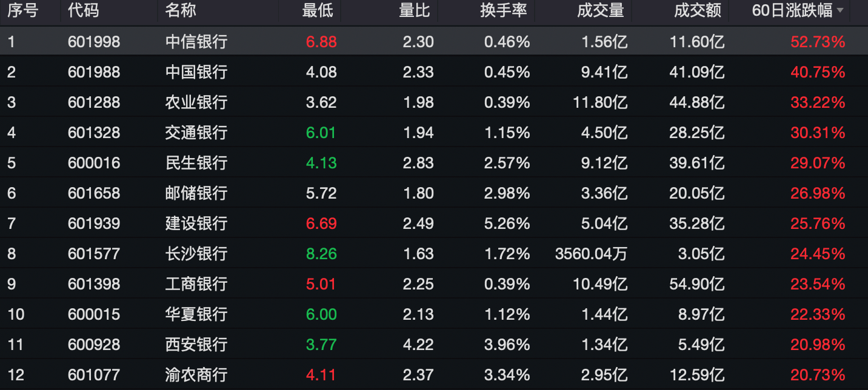
Task: Sort by 60日涨跌幅 descending arrow
Action: 840,11
